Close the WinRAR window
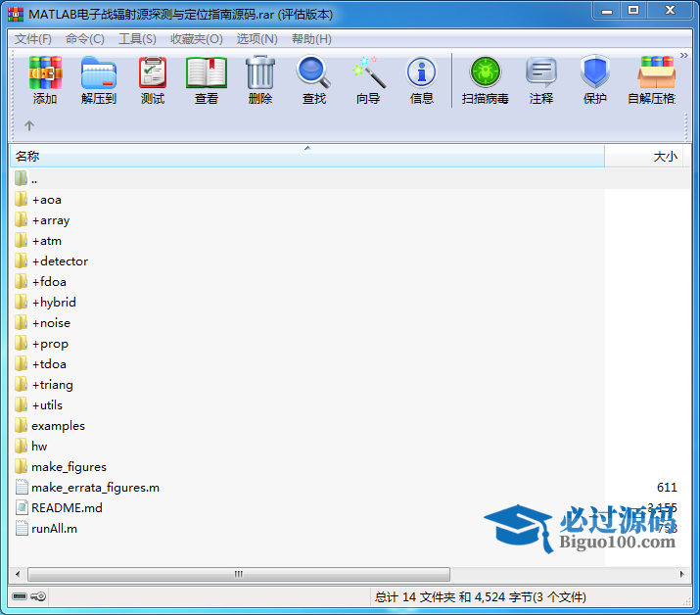Screen dimensions: 700x615 click(670, 11)
